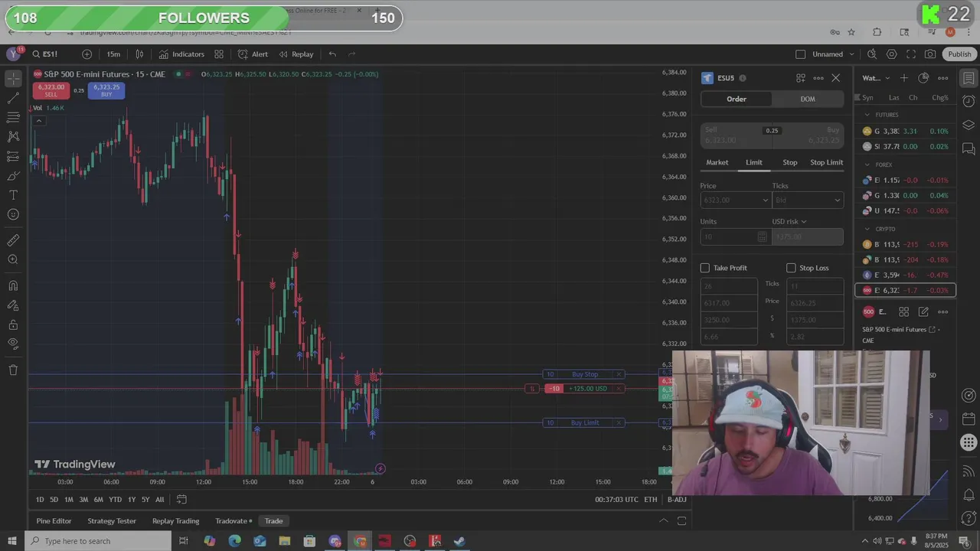Image resolution: width=980 pixels, height=551 pixels.
Task: Open the chart settings hexagon icon
Action: [x=892, y=54]
